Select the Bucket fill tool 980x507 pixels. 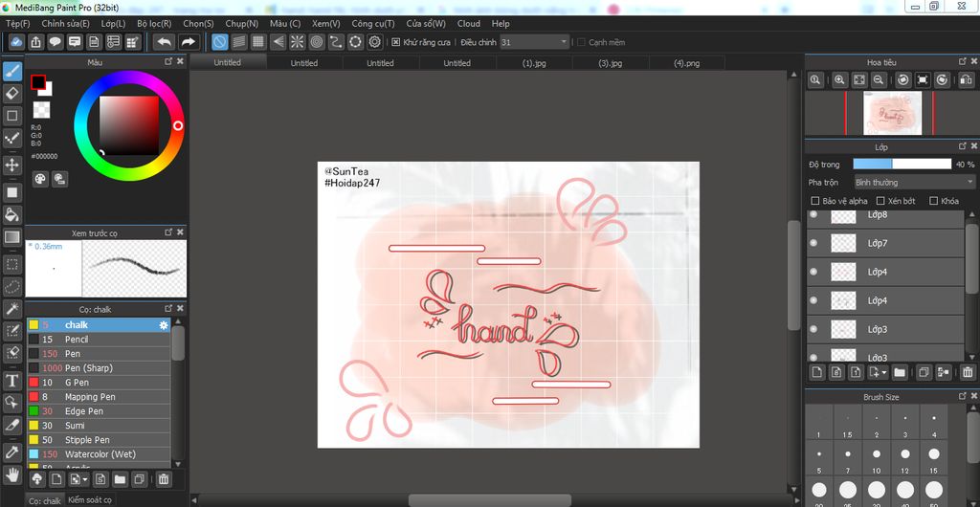[11, 215]
